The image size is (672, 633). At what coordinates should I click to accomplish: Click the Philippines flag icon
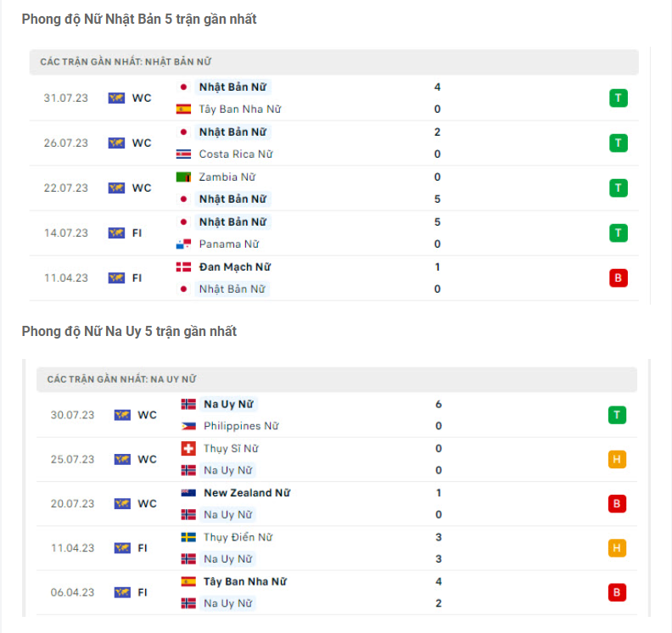pyautogui.click(x=188, y=426)
